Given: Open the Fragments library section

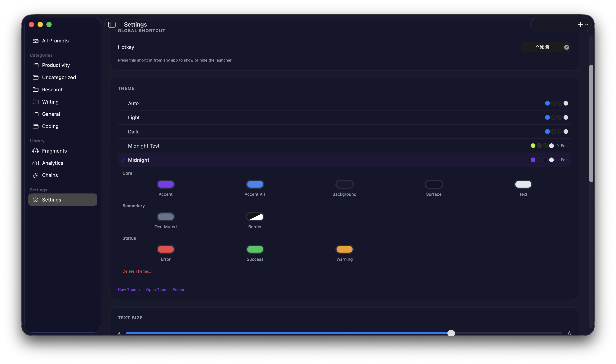Looking at the screenshot, I should point(54,151).
